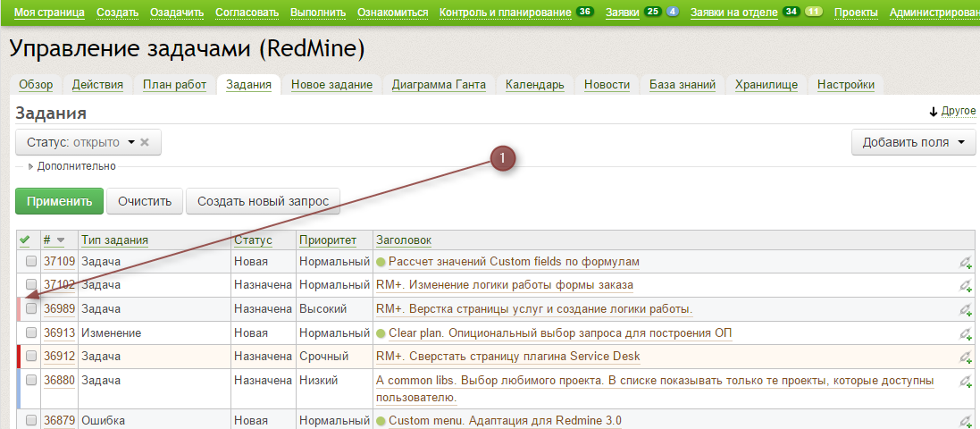Open the Создать top menu item
The height and width of the screenshot is (429, 980).
(118, 13)
